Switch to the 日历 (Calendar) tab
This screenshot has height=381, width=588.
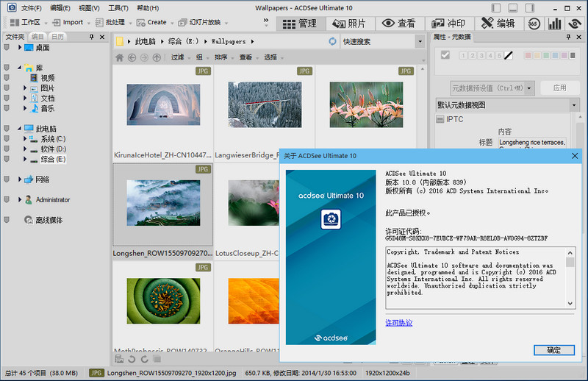point(59,37)
